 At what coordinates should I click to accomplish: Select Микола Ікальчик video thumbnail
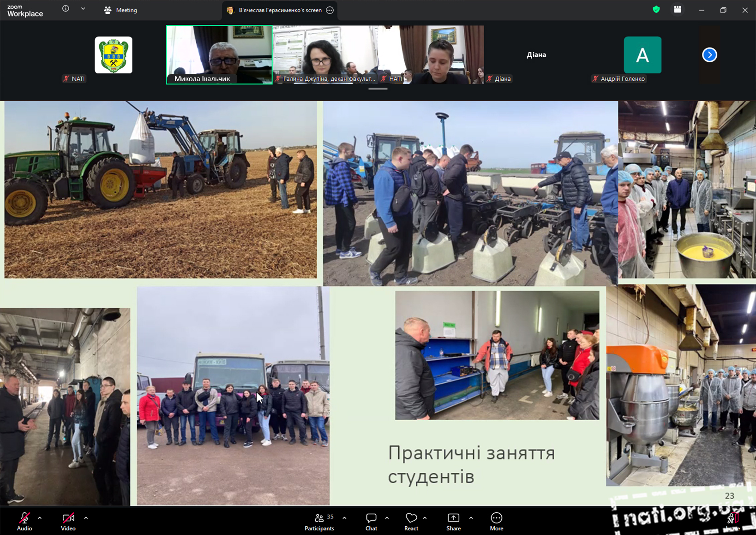coord(219,54)
